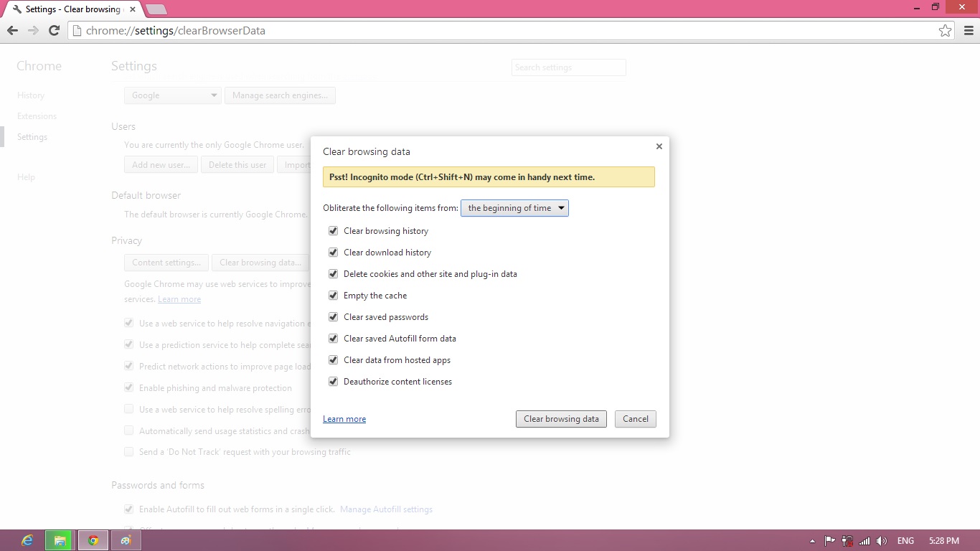Screen dimensions: 980x551
Task: Click the Add new user button
Action: pos(161,165)
